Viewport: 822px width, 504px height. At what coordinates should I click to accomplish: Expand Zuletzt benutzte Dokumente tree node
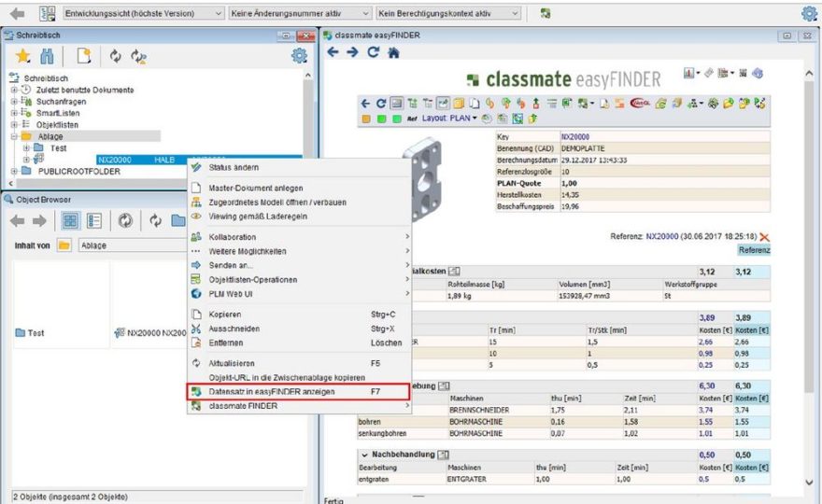pos(14,90)
